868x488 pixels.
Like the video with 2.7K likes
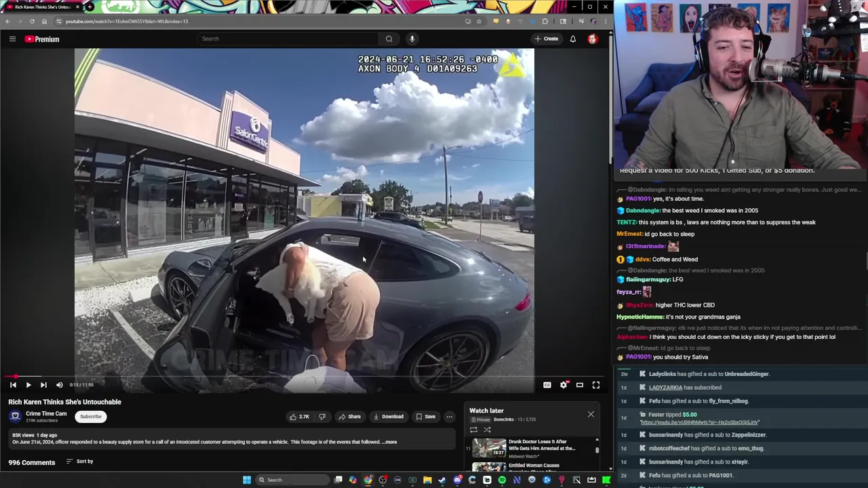pos(299,417)
